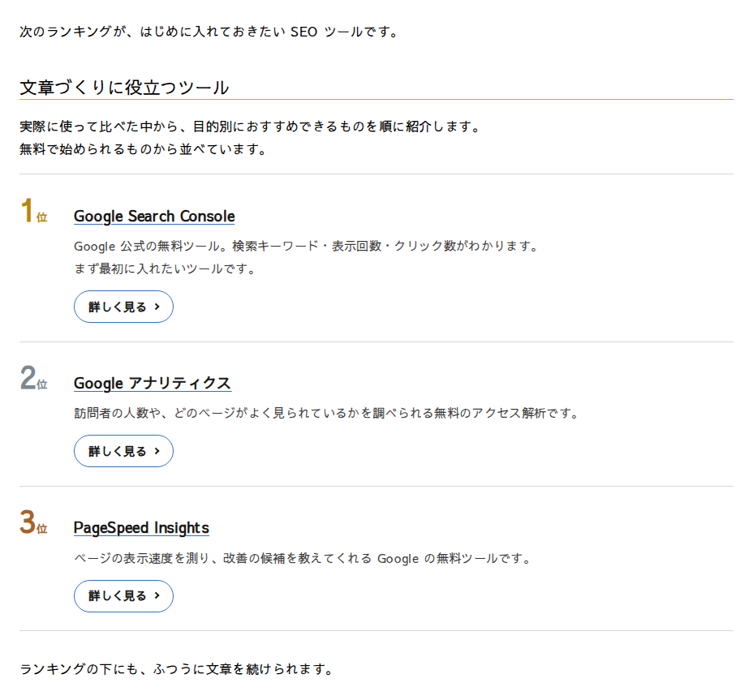Click the description starting 訪問者の人数や
This screenshot has width=753, height=700.
[326, 414]
